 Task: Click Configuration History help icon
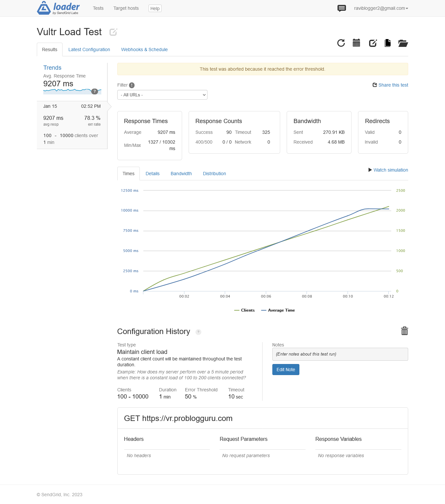tap(198, 332)
